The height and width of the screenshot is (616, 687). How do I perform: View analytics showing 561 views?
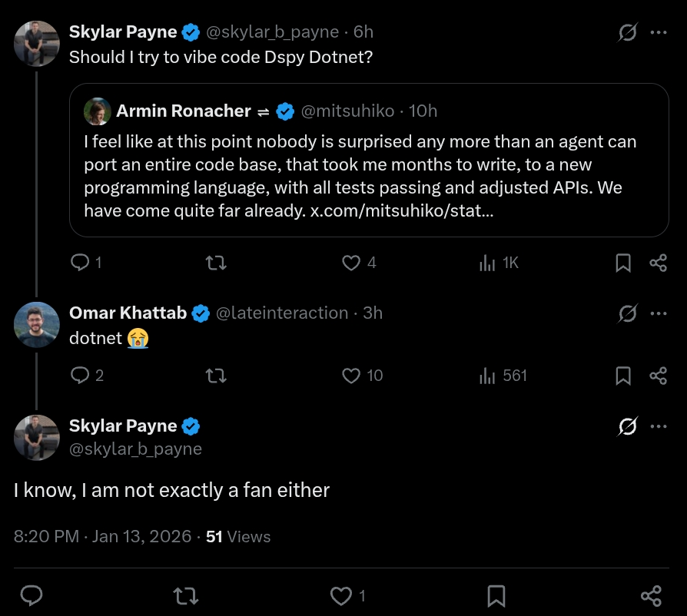click(x=487, y=376)
